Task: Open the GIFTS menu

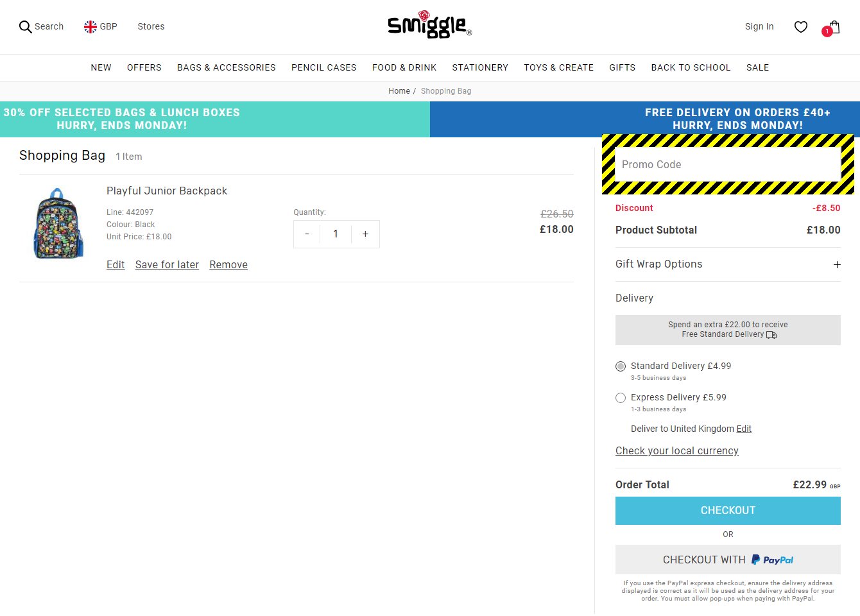Action: [622, 67]
